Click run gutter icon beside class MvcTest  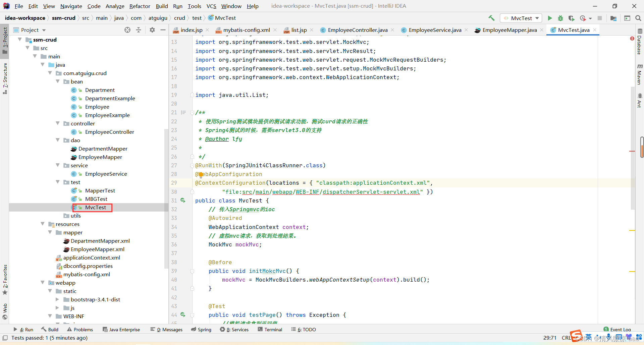point(183,200)
